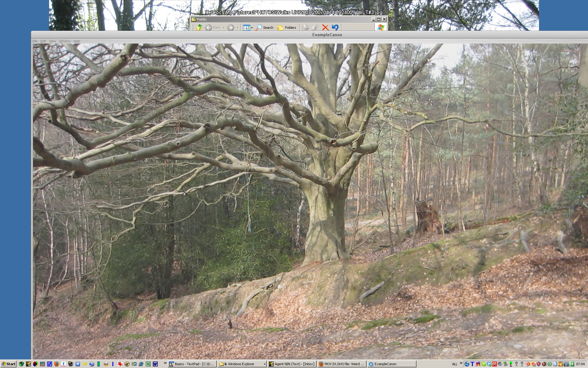Expand hidden quick launch icons chevron
The image size is (588, 368).
[165, 363]
